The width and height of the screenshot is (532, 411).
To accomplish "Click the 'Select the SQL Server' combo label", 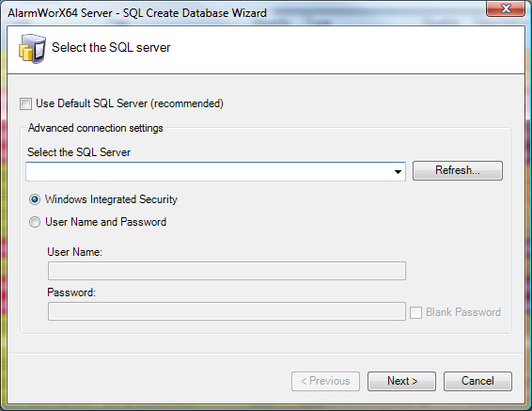I will point(79,152).
